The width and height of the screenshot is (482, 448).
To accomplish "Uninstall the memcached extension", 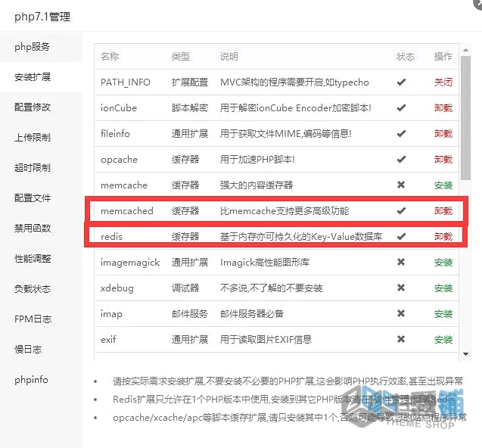I will pos(443,211).
